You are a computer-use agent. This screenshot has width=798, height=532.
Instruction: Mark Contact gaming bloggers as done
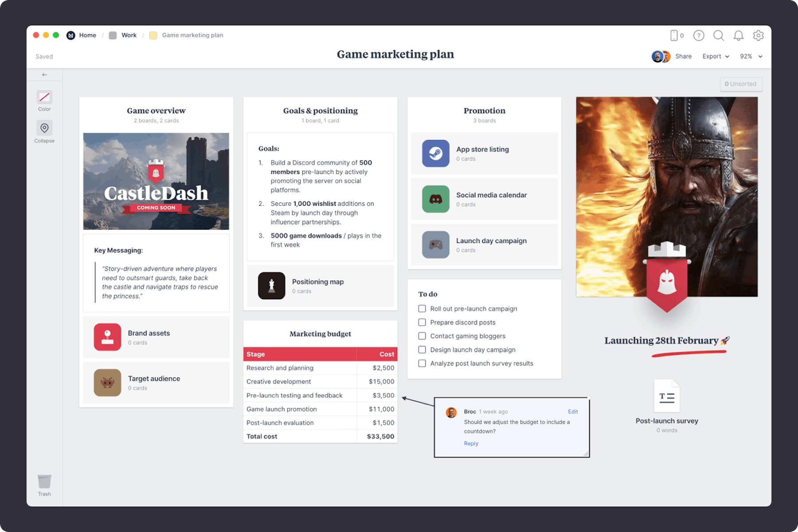[x=422, y=336]
